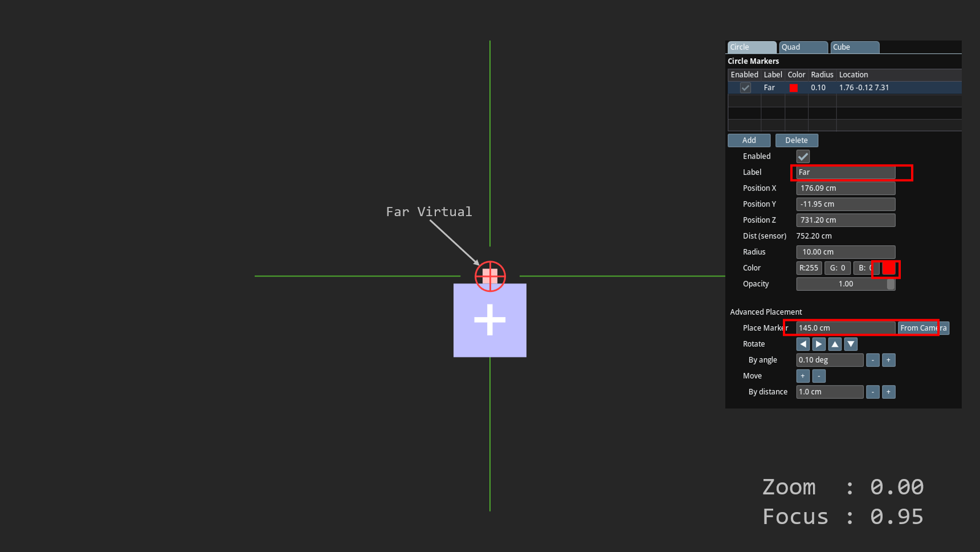The width and height of the screenshot is (980, 552).
Task: Click the Move minus button
Action: click(x=819, y=376)
